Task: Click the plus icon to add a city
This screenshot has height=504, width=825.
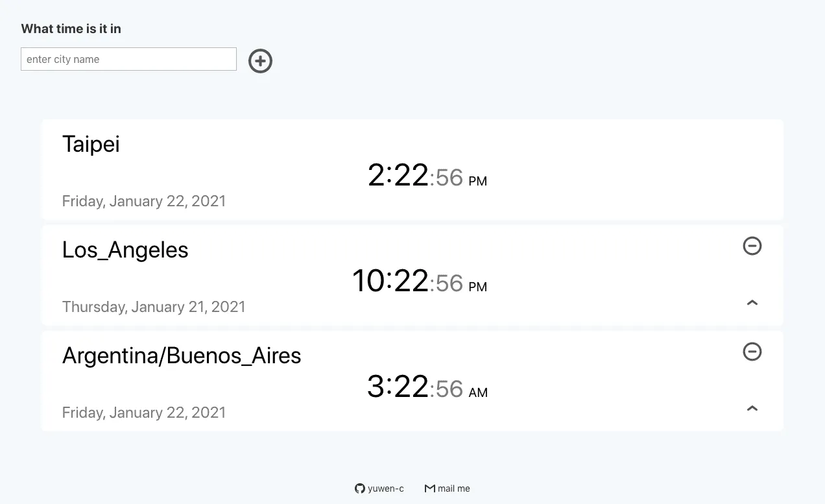Action: pos(259,60)
